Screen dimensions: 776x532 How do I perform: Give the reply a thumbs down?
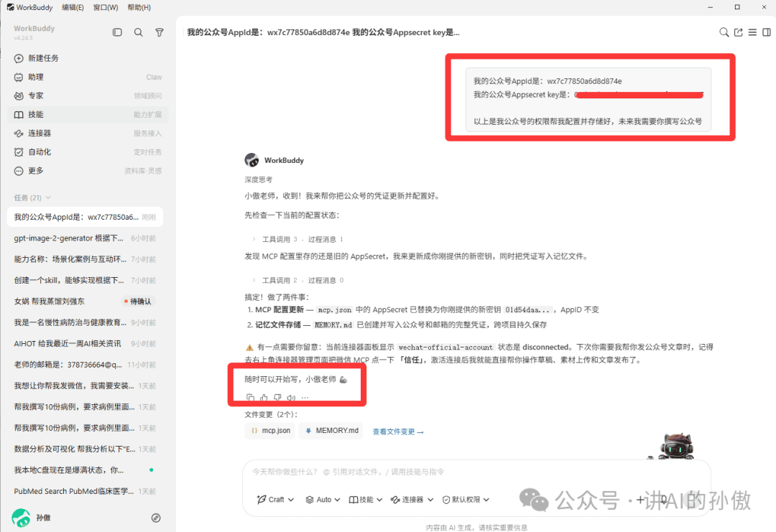click(x=277, y=398)
